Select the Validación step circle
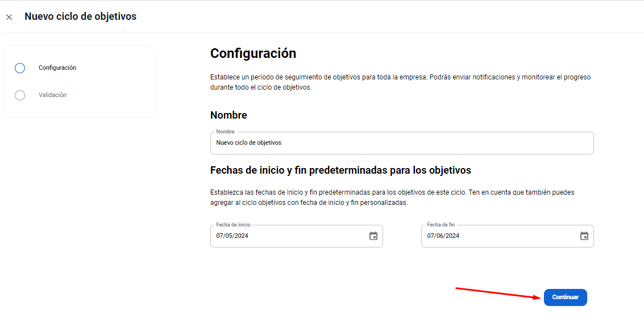The image size is (644, 323). pyautogui.click(x=20, y=95)
